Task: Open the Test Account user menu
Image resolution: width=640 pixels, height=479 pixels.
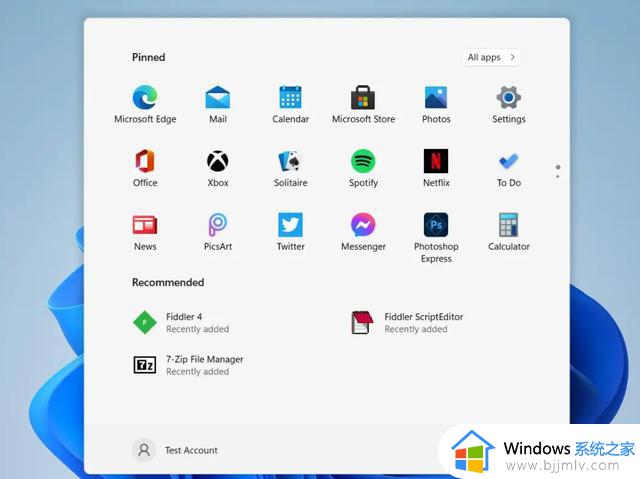Action: tap(175, 450)
